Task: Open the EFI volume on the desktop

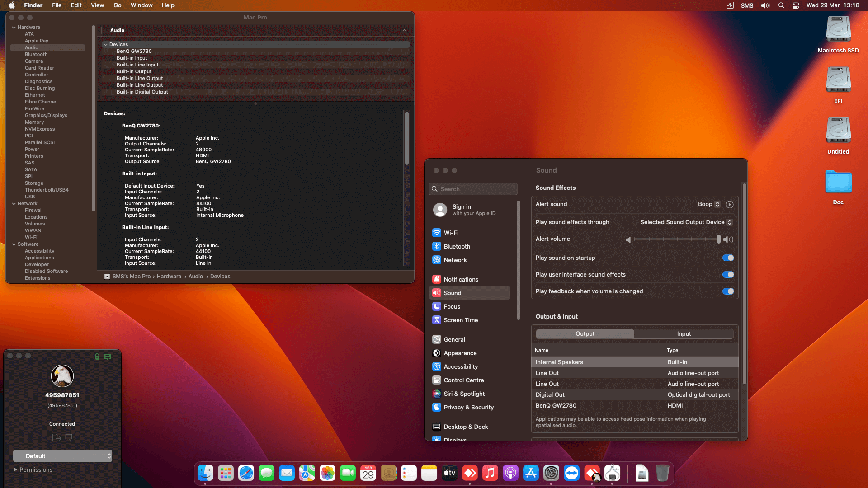Action: point(838,85)
